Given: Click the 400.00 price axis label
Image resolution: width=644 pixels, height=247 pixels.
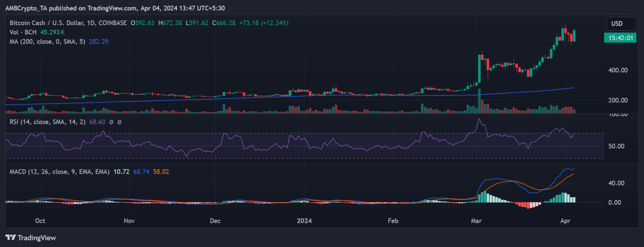Looking at the screenshot, I should (618, 70).
